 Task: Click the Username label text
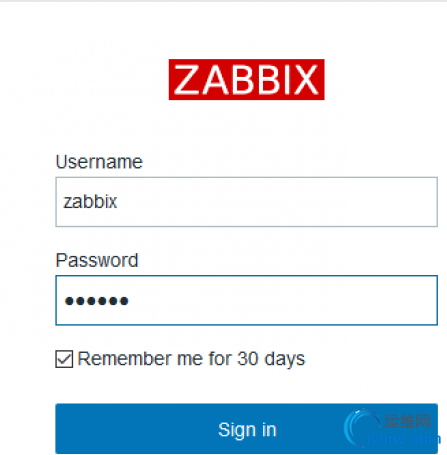(99, 162)
